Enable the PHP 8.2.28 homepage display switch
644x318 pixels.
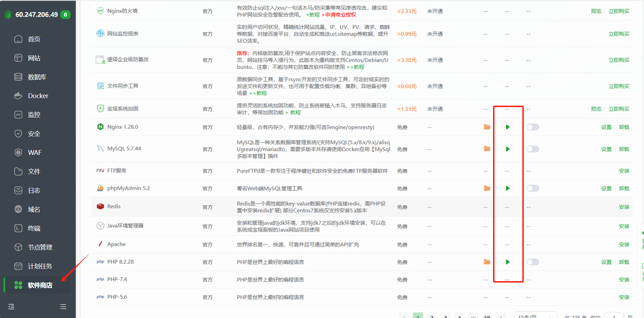(x=532, y=262)
